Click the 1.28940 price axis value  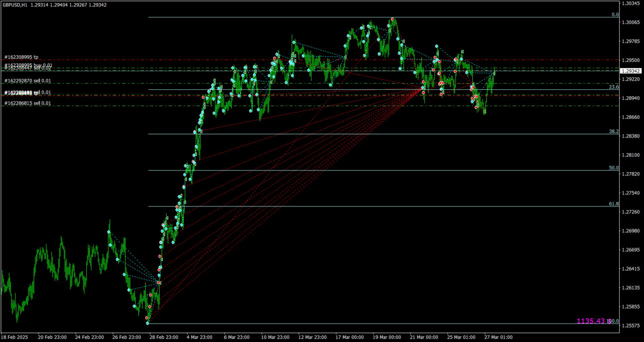(x=631, y=98)
